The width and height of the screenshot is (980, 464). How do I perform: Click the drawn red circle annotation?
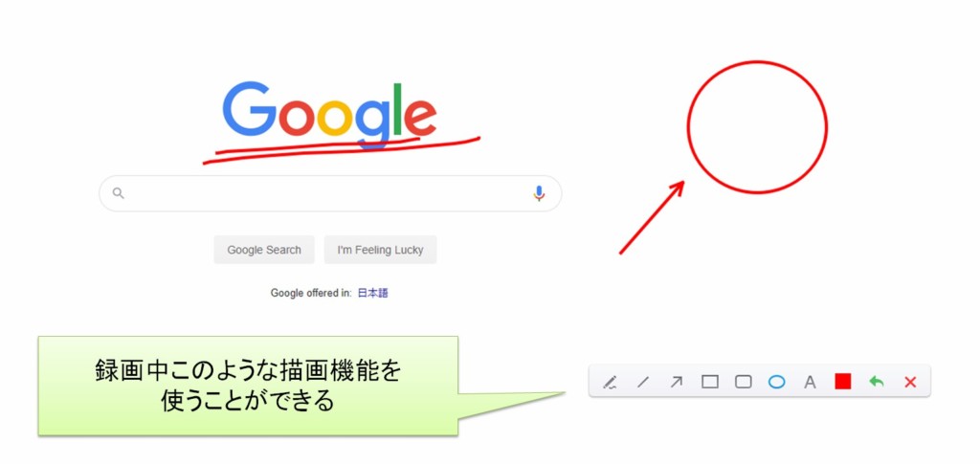(x=758, y=127)
